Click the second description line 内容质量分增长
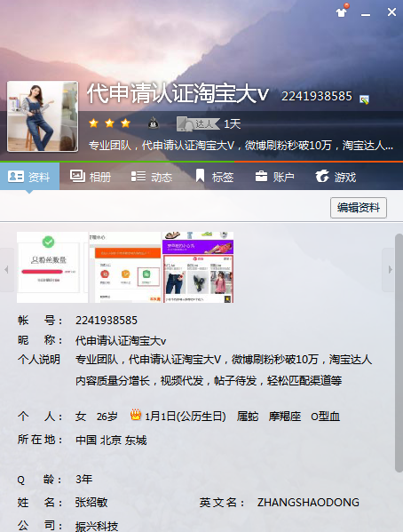403x532 pixels. tap(209, 380)
